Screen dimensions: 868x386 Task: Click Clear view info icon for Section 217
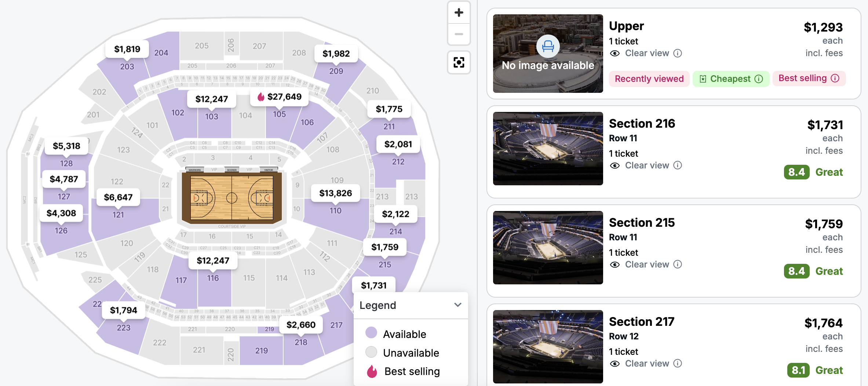coord(678,364)
